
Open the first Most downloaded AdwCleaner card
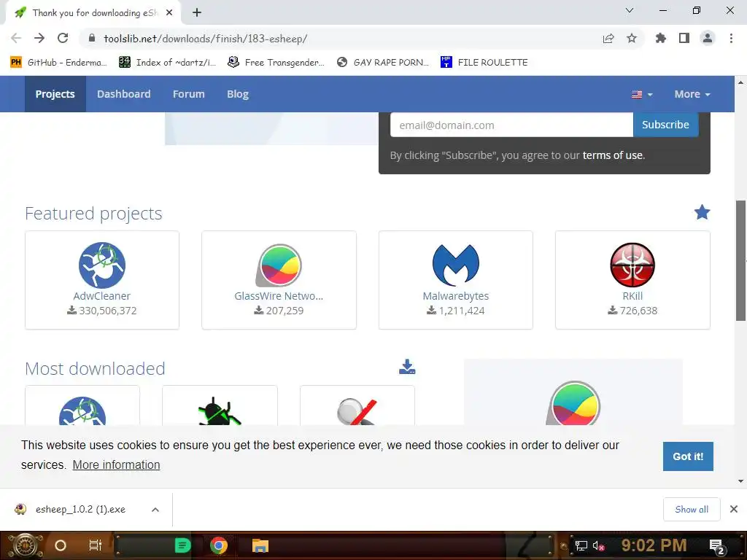point(82,405)
